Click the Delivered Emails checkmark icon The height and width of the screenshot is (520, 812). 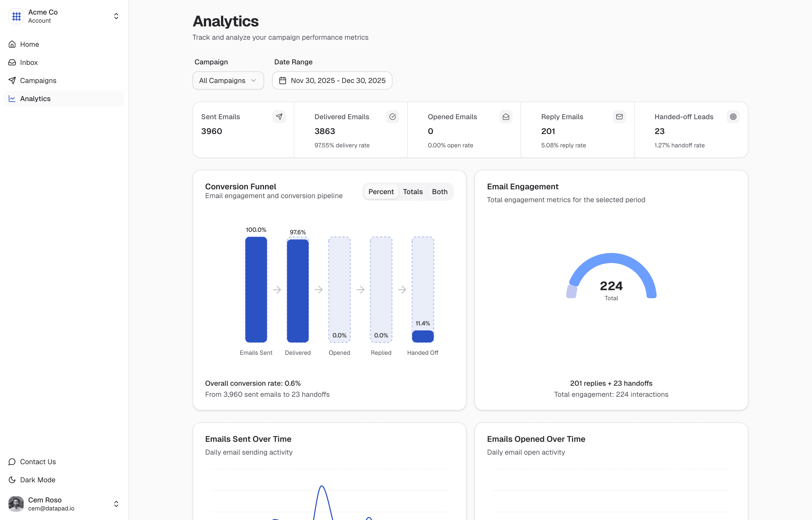392,117
